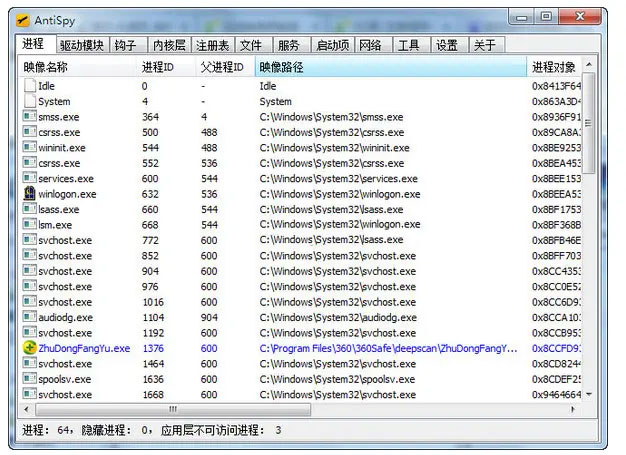Open the 关于 tab
626x455 pixels.
pos(487,45)
